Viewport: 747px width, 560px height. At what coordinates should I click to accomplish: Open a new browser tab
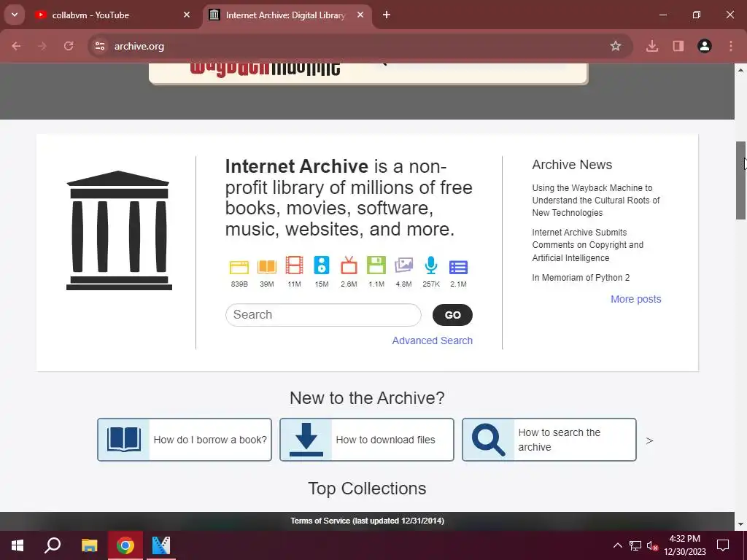tap(387, 15)
